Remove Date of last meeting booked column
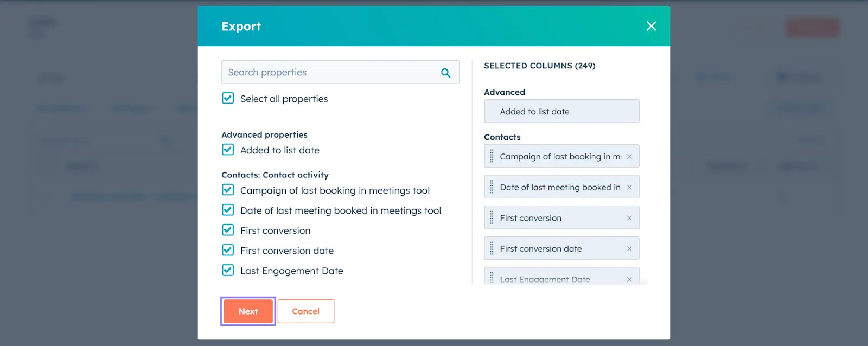The width and height of the screenshot is (868, 346). (629, 187)
